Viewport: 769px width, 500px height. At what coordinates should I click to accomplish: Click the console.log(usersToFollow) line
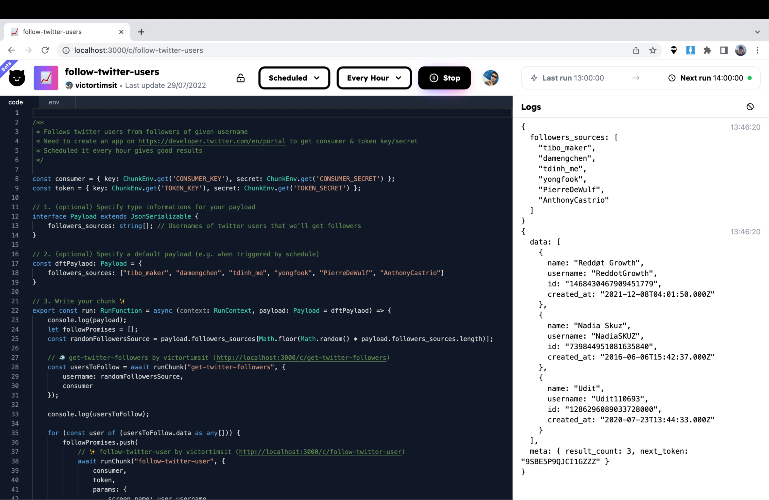point(98,414)
